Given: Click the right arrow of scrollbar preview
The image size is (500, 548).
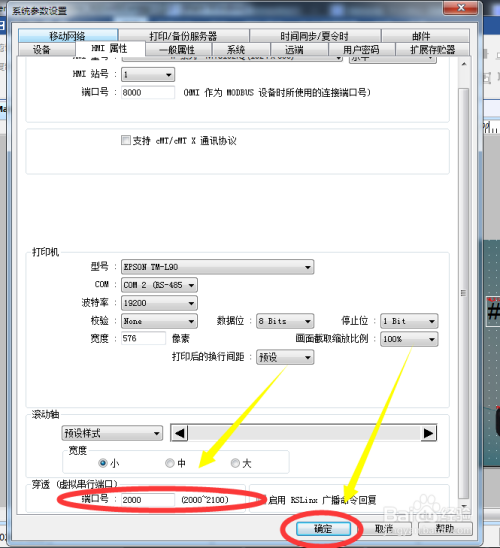Looking at the screenshot, I should 428,433.
